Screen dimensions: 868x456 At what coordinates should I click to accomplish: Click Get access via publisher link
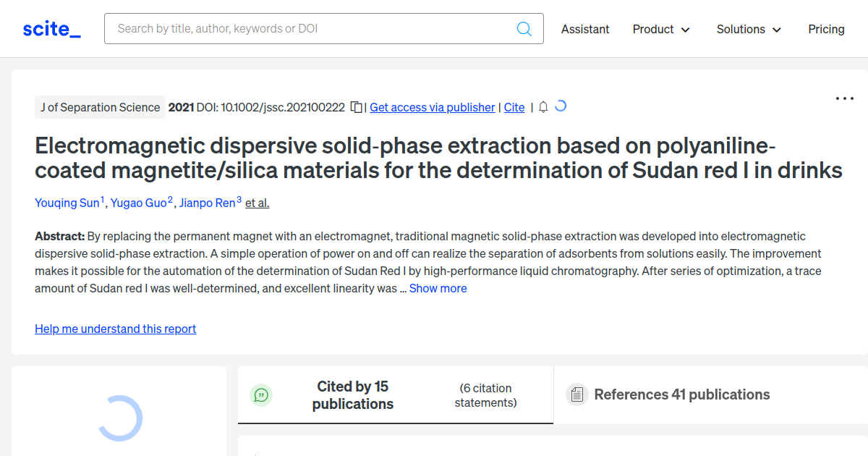[x=433, y=107]
